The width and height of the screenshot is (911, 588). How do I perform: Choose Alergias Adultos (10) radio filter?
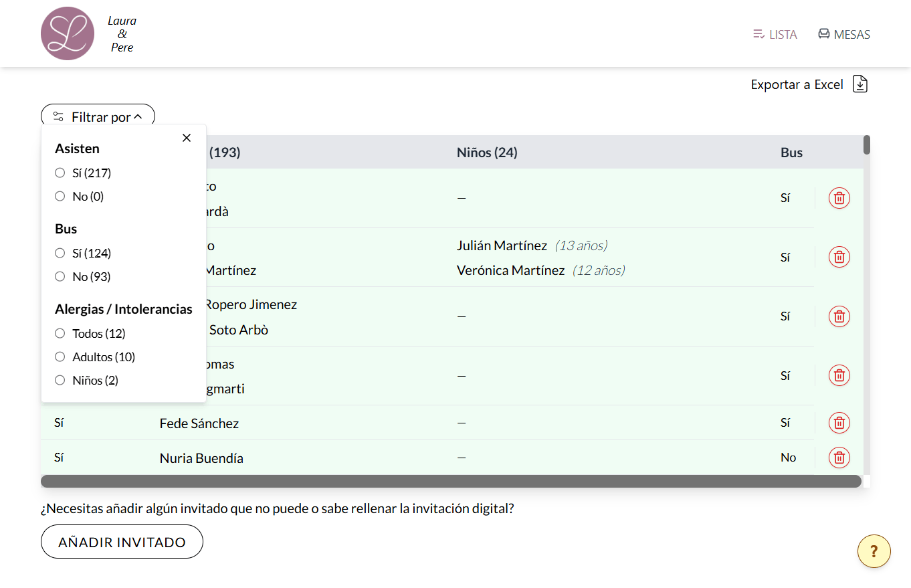60,357
